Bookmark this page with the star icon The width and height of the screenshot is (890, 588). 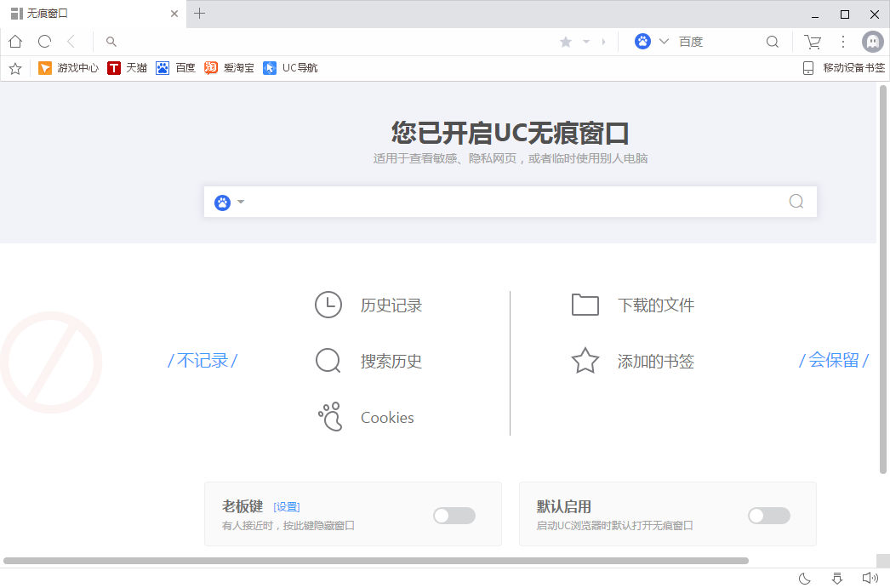coord(565,41)
